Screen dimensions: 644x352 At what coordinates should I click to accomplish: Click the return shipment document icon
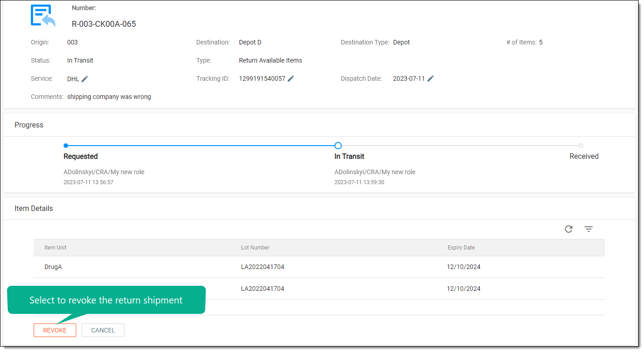click(43, 16)
